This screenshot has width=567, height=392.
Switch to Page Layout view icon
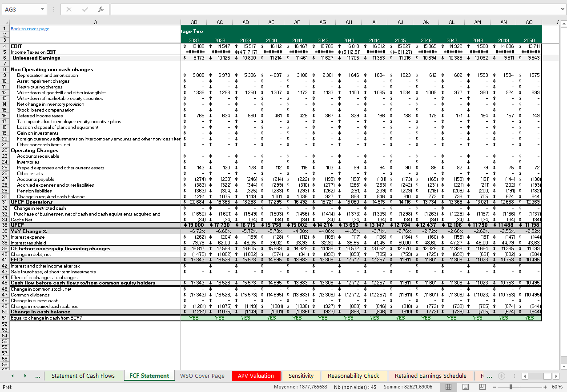click(x=466, y=387)
